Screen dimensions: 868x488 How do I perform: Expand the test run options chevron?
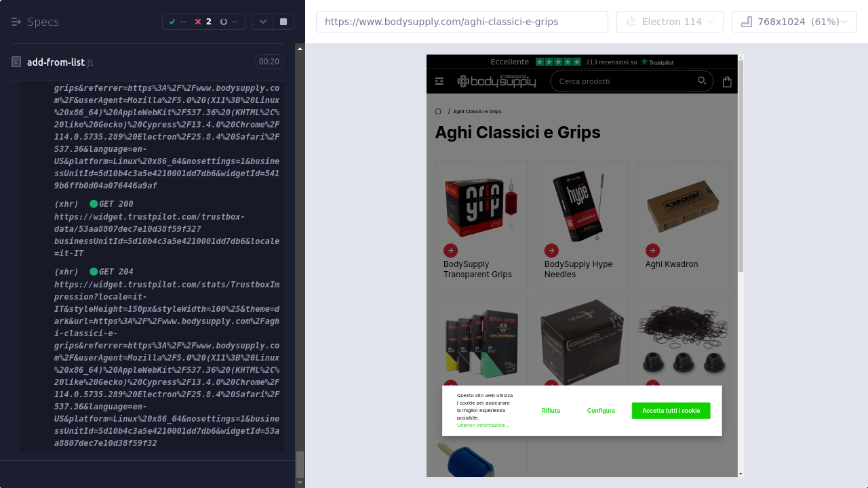click(x=263, y=22)
